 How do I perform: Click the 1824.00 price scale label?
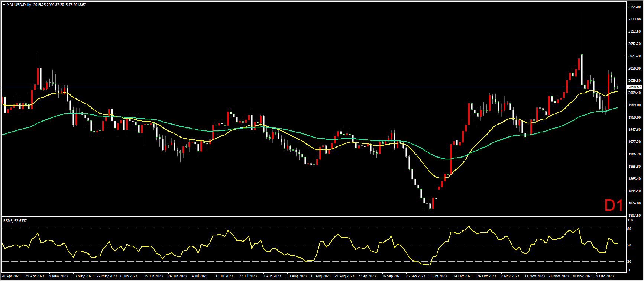[635, 203]
